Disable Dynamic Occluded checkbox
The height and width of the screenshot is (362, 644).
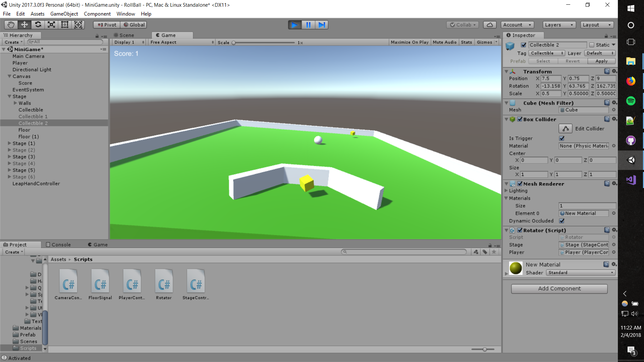pyautogui.click(x=562, y=221)
